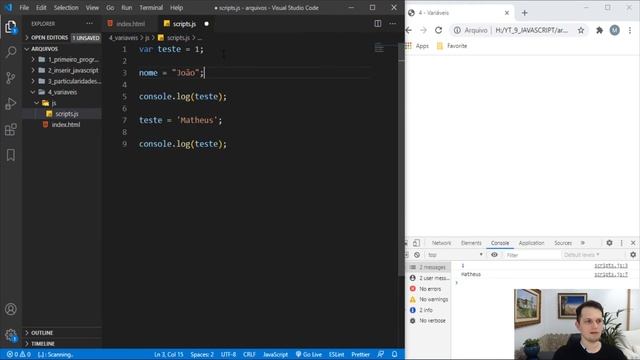The width and height of the screenshot is (640, 360).
Task: Clear the console in DevTools
Action: (x=417, y=255)
